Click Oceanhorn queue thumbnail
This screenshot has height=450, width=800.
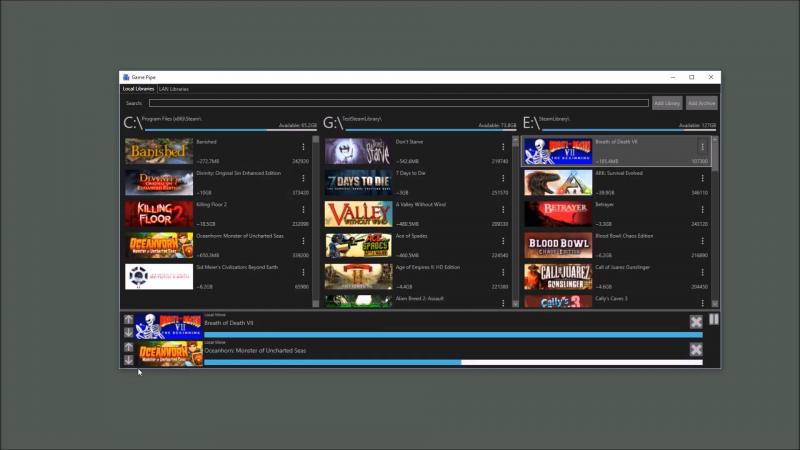169,354
